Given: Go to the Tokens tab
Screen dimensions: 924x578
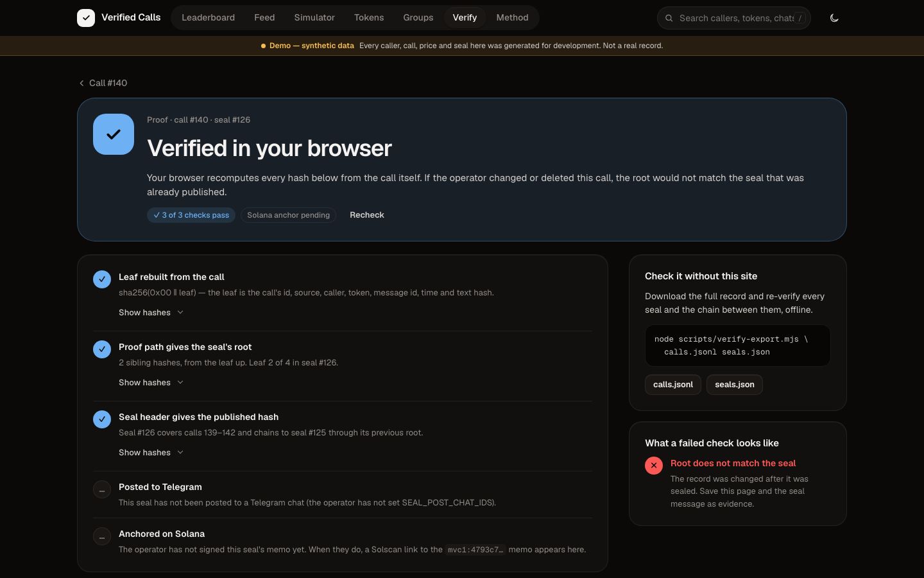Looking at the screenshot, I should tap(369, 17).
